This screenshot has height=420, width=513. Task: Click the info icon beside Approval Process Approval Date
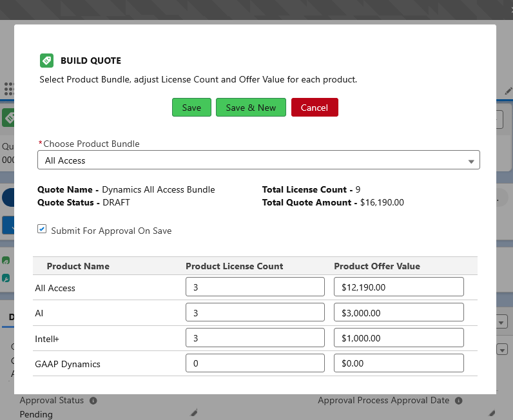coord(459,401)
